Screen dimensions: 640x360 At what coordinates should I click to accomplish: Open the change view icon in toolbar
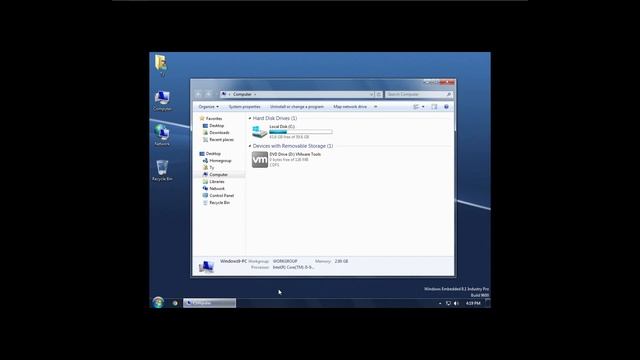(416, 107)
